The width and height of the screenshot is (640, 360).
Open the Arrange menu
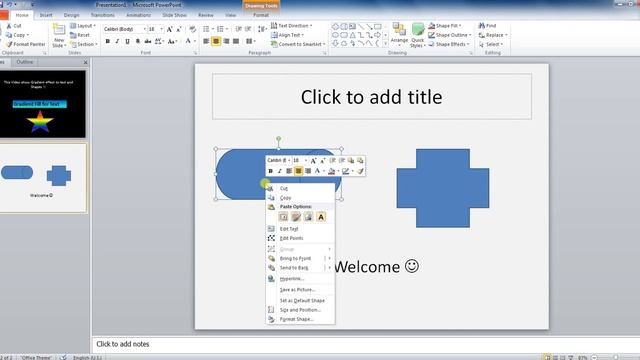(399, 34)
